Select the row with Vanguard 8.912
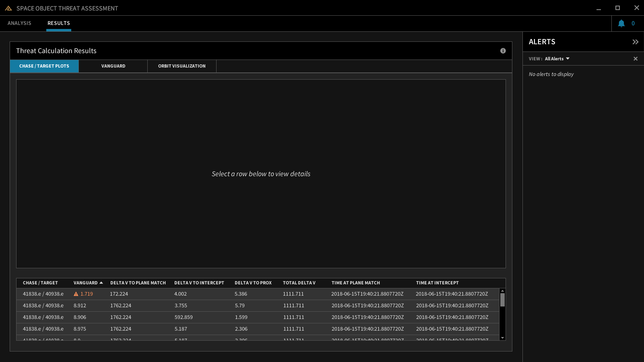This screenshot has width=644, height=362. [x=258, y=306]
